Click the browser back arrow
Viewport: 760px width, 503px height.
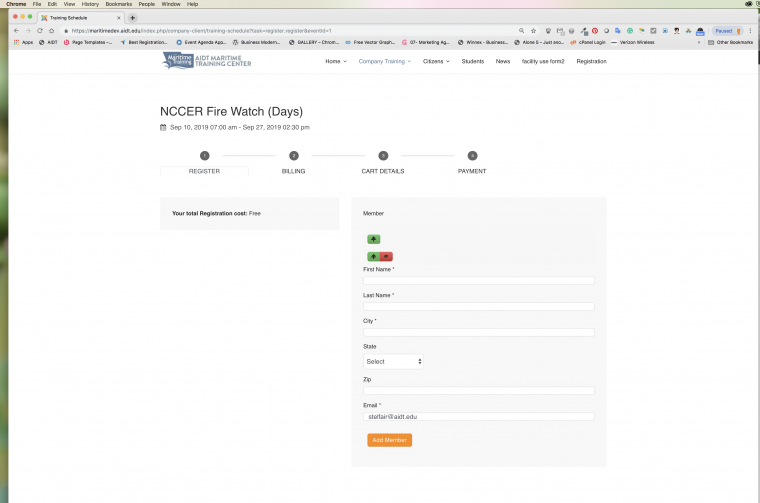point(16,31)
